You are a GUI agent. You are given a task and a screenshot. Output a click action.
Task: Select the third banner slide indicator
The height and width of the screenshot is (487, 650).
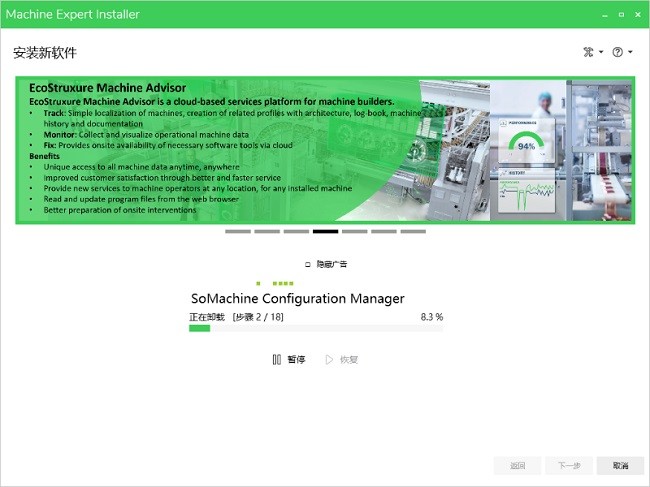296,231
